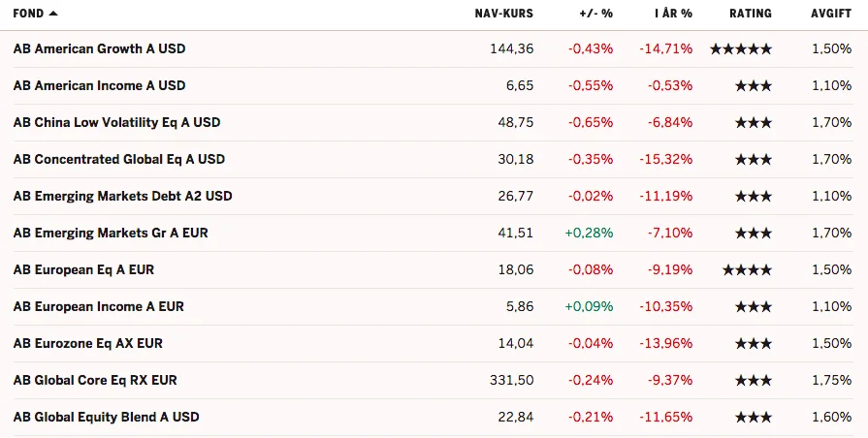Click four-star rating of AB European Eq

tap(748, 270)
